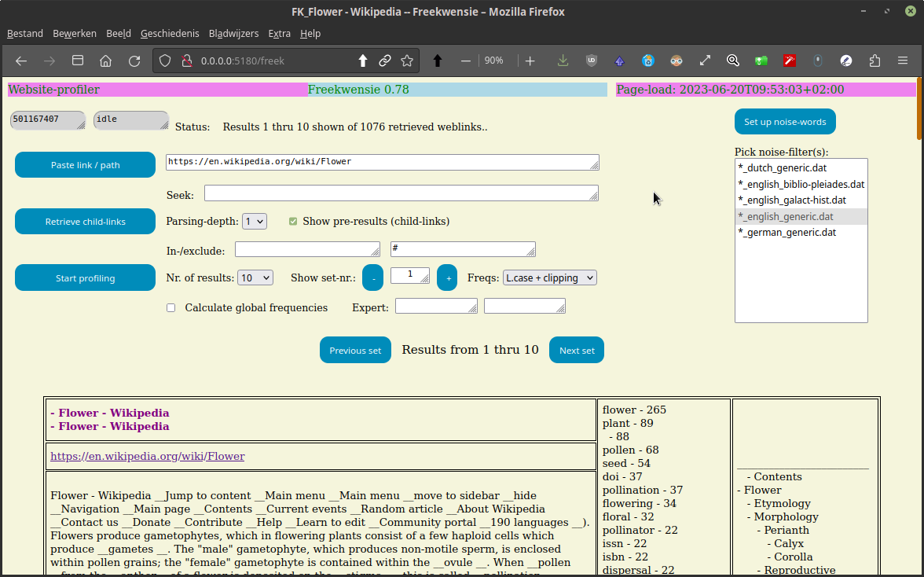Click the Previous set button
The width and height of the screenshot is (924, 577).
pyautogui.click(x=355, y=350)
